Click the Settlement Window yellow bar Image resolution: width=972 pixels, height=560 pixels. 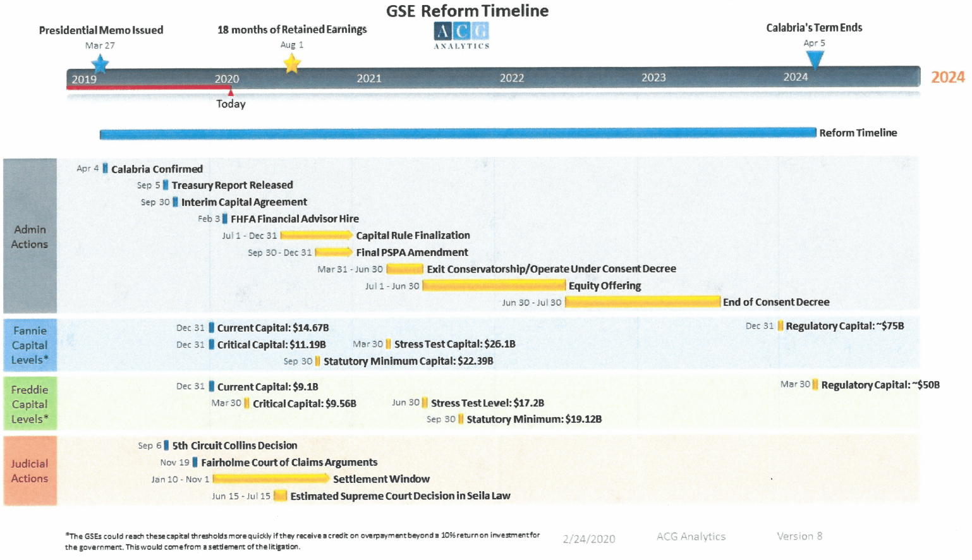pyautogui.click(x=270, y=479)
